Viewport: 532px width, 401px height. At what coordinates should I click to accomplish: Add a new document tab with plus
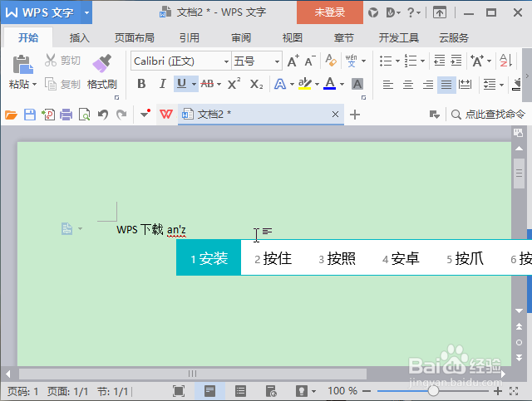click(x=355, y=115)
